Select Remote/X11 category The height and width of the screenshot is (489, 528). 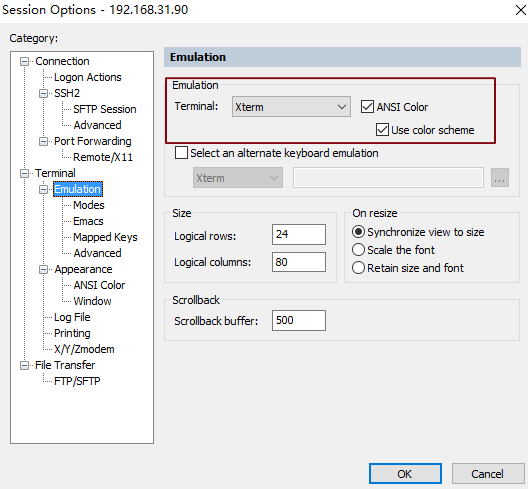tap(103, 157)
